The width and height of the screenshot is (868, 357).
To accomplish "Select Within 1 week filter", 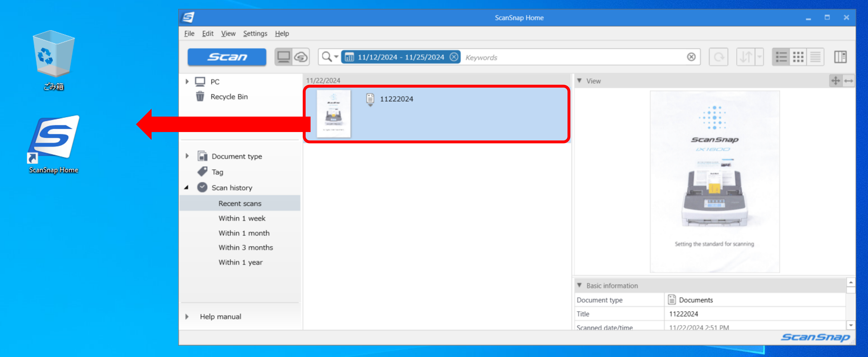I will pos(242,218).
